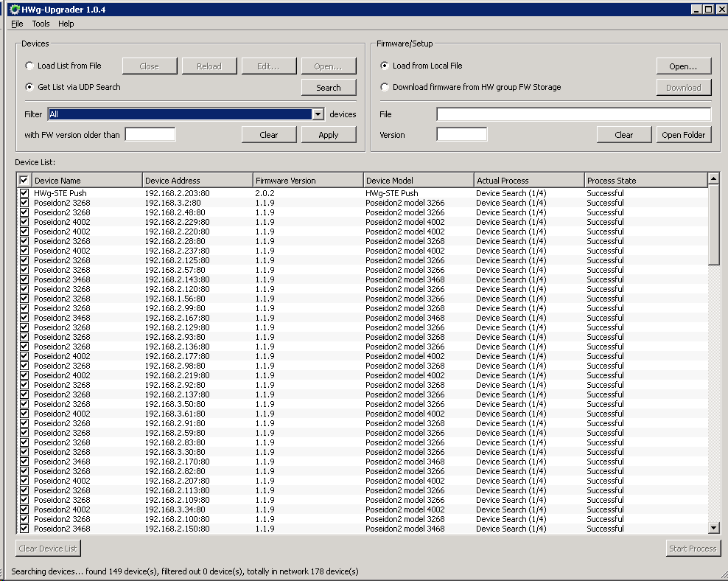
Task: Click the FW version older than field
Action: tap(150, 135)
